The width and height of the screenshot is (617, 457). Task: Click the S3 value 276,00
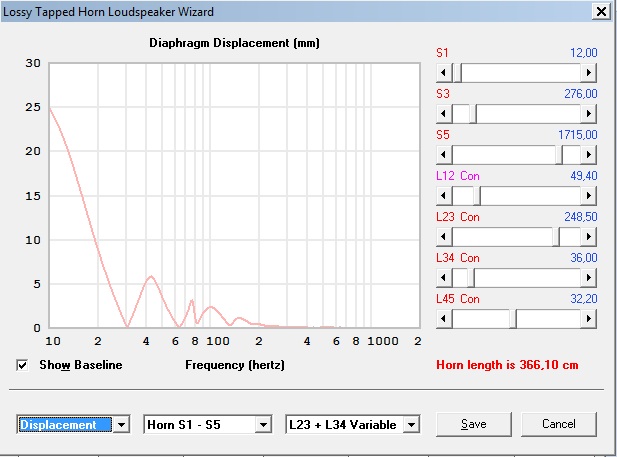tap(581, 94)
